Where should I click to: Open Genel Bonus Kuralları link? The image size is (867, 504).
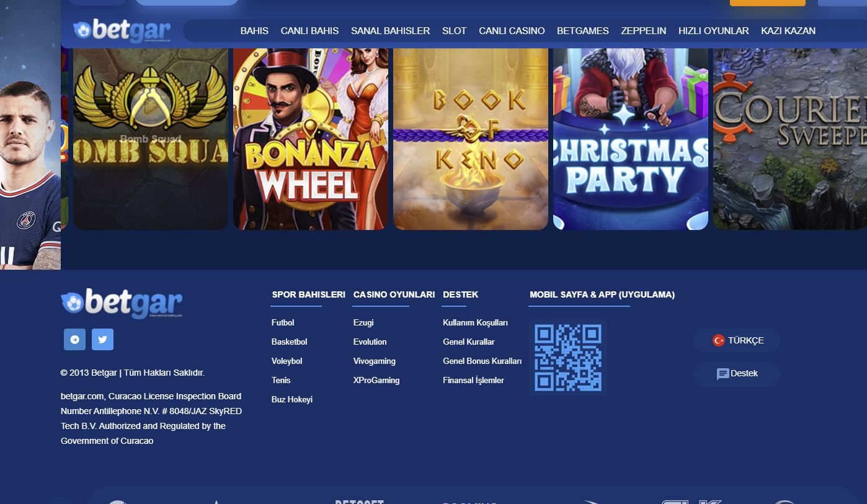click(482, 361)
